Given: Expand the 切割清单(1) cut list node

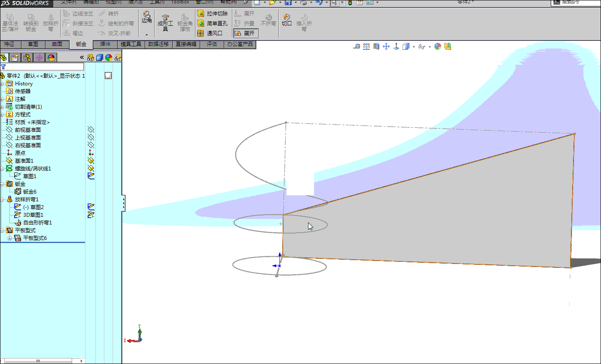Looking at the screenshot, I should coord(2,107).
